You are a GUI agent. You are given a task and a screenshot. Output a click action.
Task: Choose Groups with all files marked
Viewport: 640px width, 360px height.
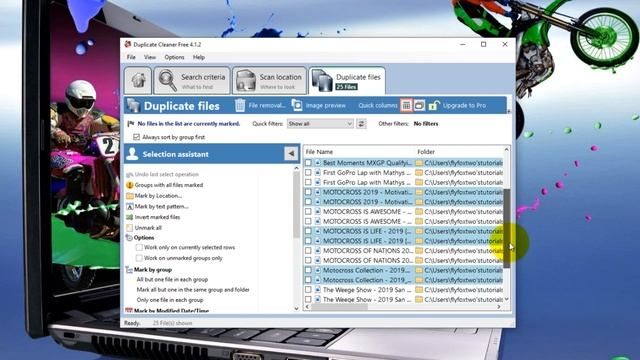point(164,185)
